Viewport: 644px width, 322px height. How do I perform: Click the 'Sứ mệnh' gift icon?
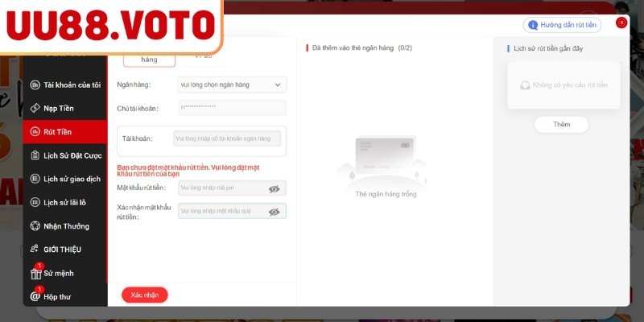pos(35,273)
